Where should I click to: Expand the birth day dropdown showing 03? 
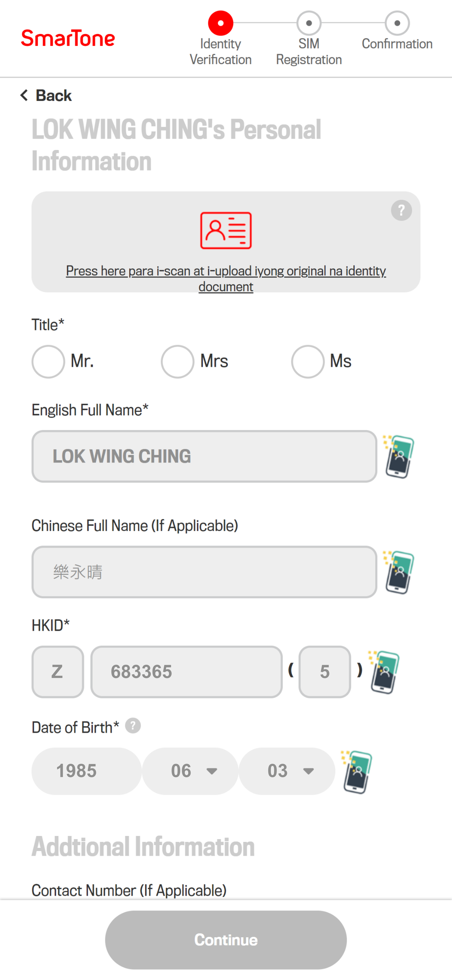(287, 771)
